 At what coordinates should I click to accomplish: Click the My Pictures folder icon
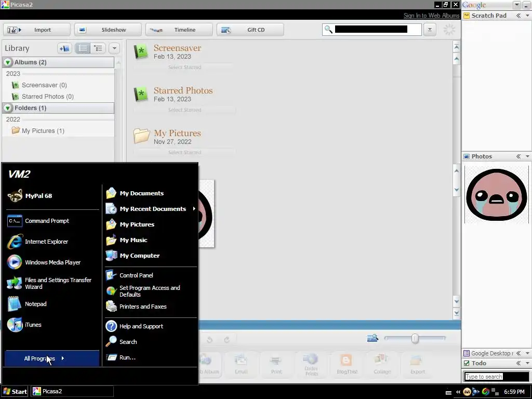pyautogui.click(x=141, y=136)
